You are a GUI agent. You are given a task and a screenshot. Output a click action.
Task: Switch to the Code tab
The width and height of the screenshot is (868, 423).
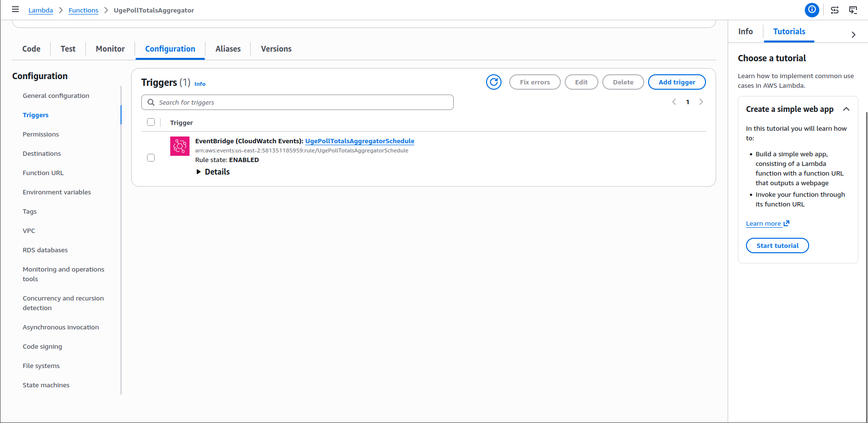31,49
